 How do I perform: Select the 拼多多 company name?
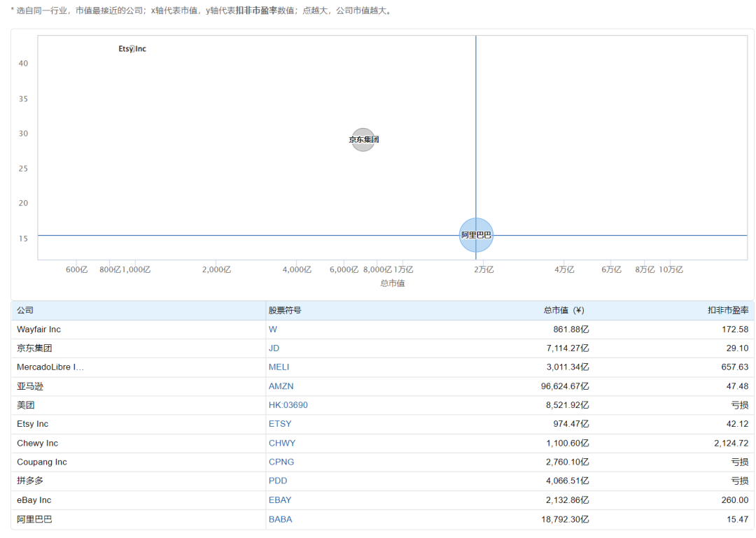click(30, 481)
